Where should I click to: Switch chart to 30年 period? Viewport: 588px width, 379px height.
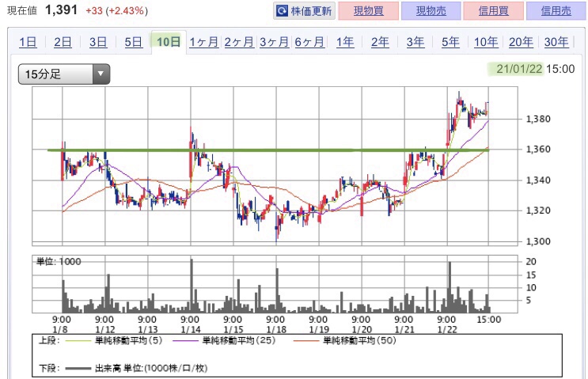point(556,42)
